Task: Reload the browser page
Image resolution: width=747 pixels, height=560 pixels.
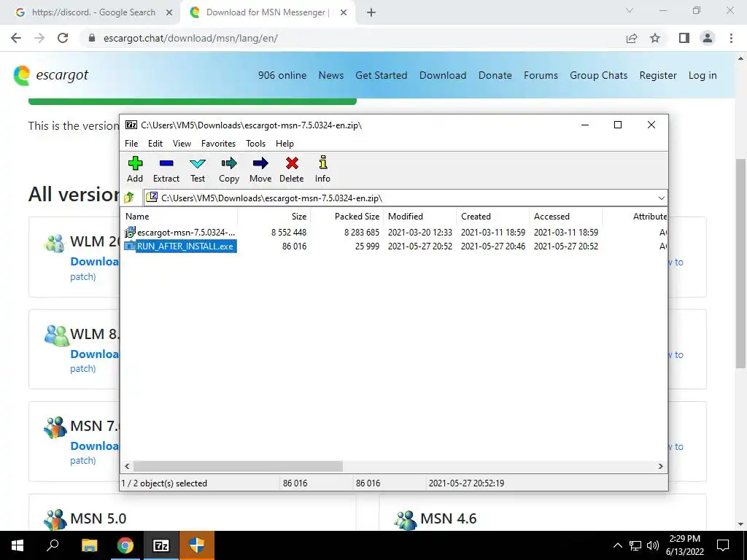Action: 63,38
